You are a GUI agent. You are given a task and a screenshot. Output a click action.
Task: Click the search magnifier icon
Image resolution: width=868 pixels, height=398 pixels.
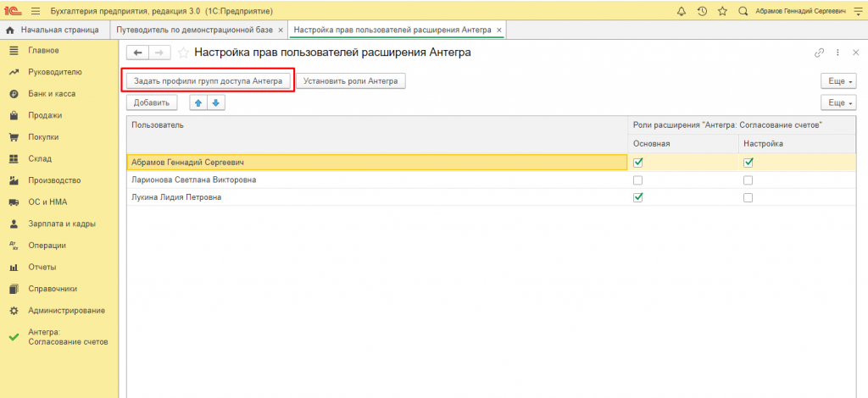(x=743, y=11)
